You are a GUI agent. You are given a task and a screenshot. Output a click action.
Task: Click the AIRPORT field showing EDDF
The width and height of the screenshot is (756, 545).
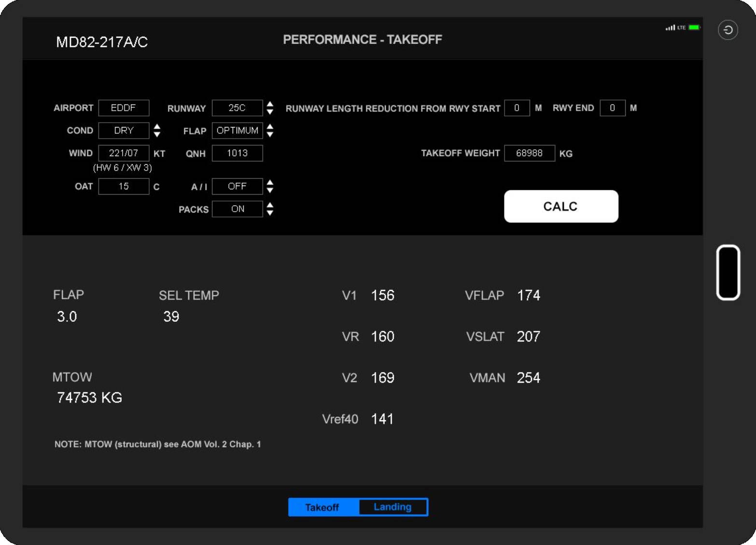124,108
